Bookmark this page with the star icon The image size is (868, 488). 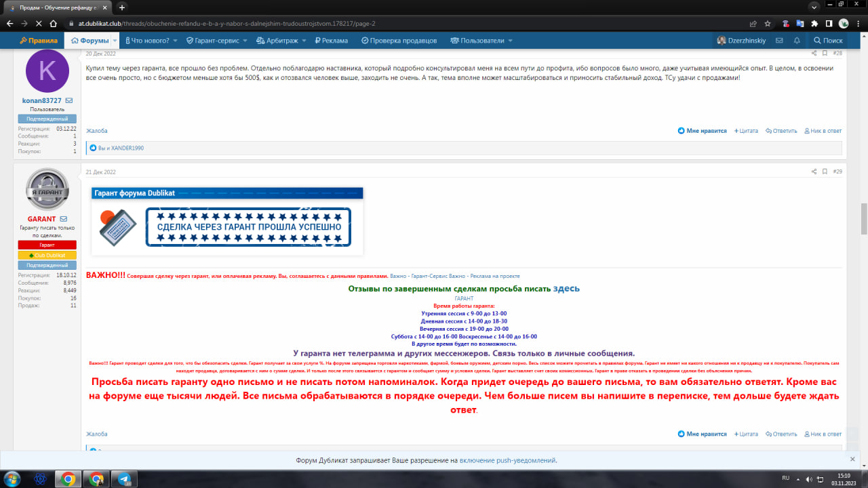point(766,23)
